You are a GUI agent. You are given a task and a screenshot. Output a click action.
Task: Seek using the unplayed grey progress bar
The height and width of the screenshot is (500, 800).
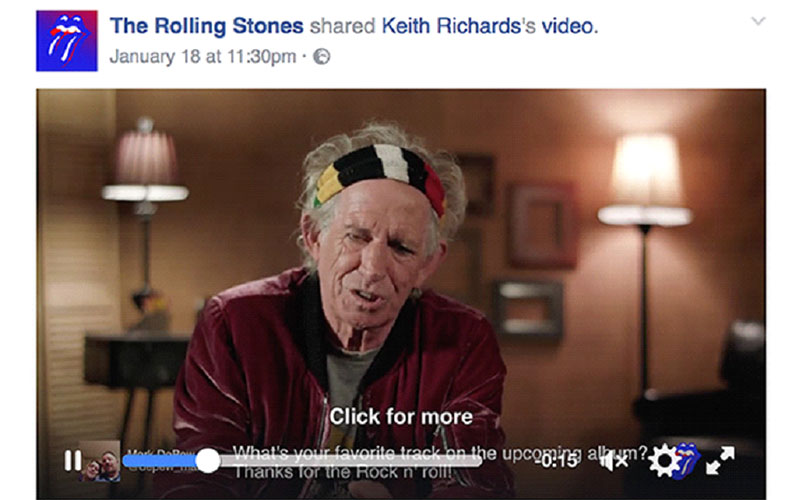point(351,461)
